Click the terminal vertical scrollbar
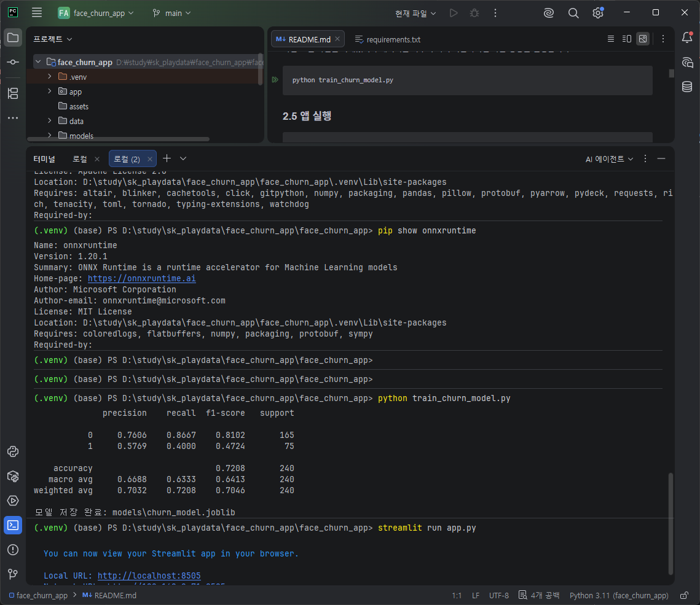The height and width of the screenshot is (605, 700). [x=671, y=524]
